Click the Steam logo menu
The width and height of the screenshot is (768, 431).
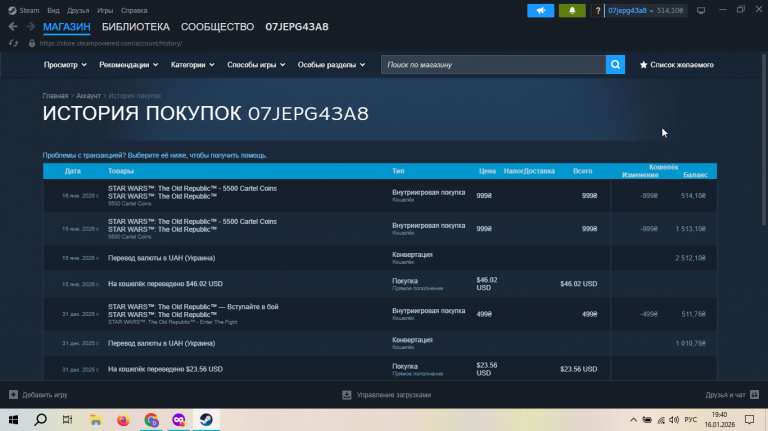coord(12,10)
